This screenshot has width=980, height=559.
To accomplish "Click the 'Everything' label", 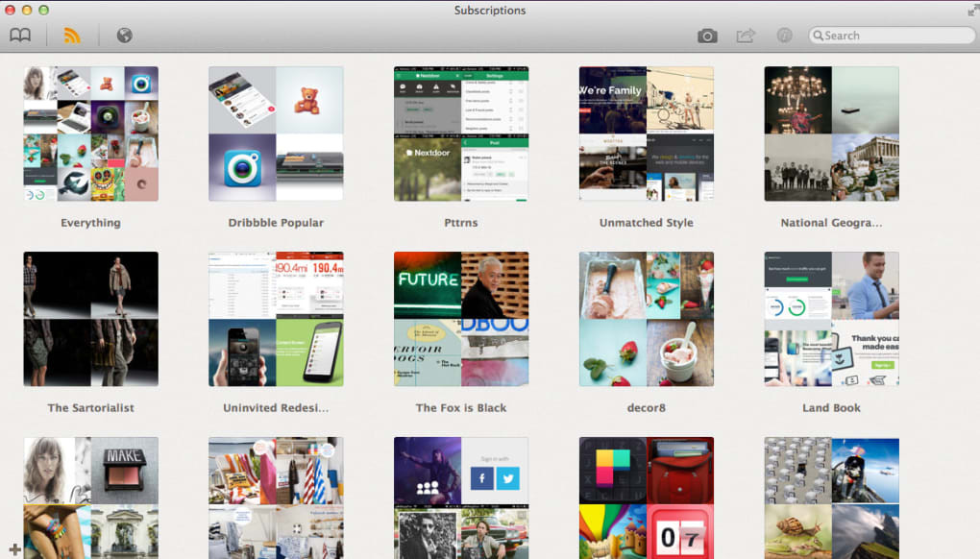I will click(x=90, y=223).
